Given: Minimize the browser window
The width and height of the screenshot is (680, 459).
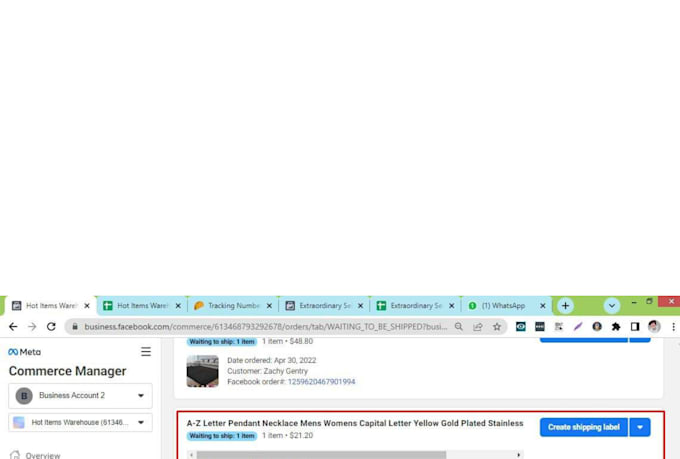Looking at the screenshot, I should click(634, 302).
